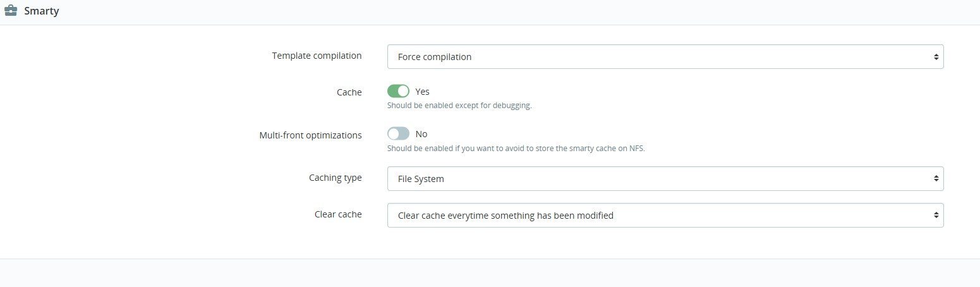The height and width of the screenshot is (287, 980).
Task: Open the Caching type dropdown
Action: (x=665, y=179)
